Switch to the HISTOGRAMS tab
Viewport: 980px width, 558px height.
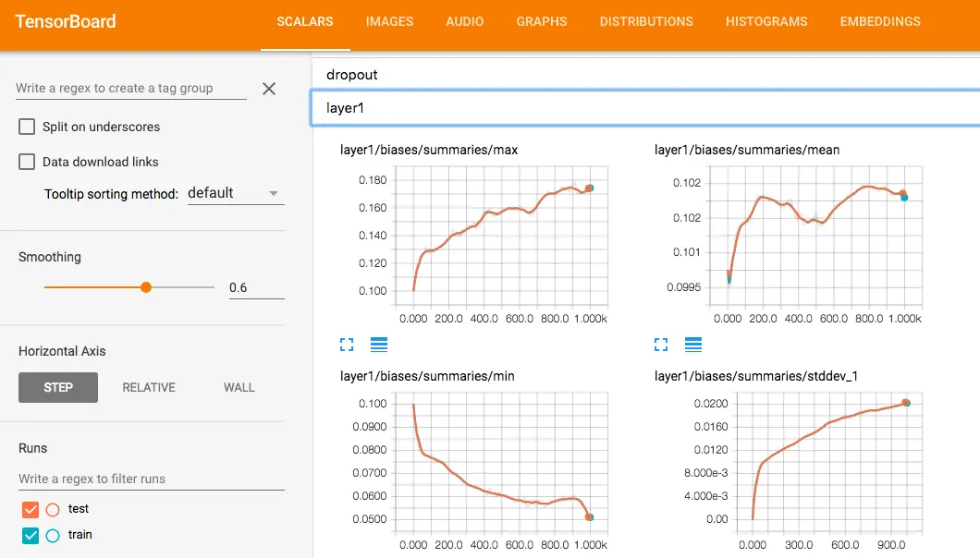tap(766, 22)
